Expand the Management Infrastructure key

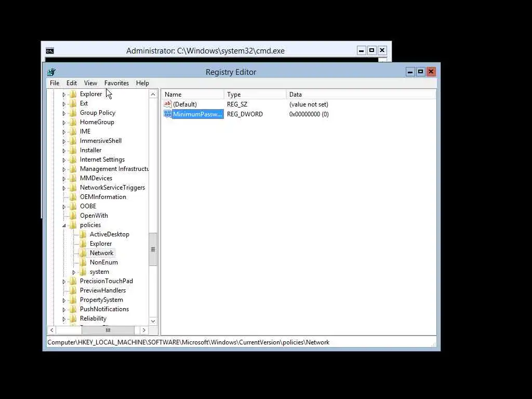coord(64,169)
